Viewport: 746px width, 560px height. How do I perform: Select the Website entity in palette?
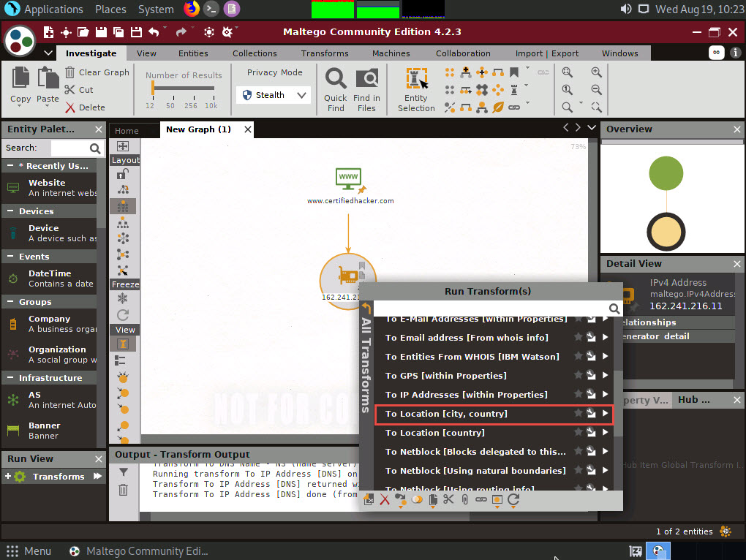[50, 188]
